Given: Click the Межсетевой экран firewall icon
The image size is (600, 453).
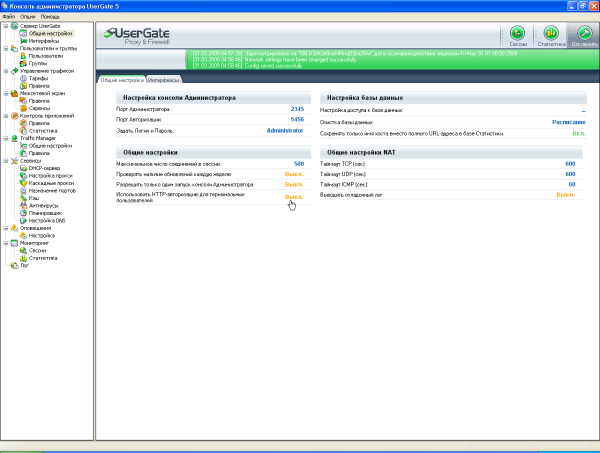Looking at the screenshot, I should coord(15,93).
